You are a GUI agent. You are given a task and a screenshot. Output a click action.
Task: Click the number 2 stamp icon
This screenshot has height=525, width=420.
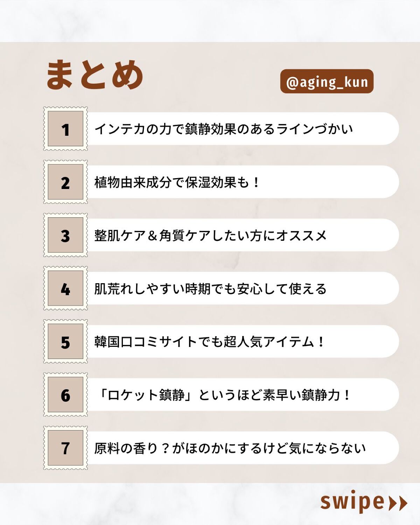65,182
